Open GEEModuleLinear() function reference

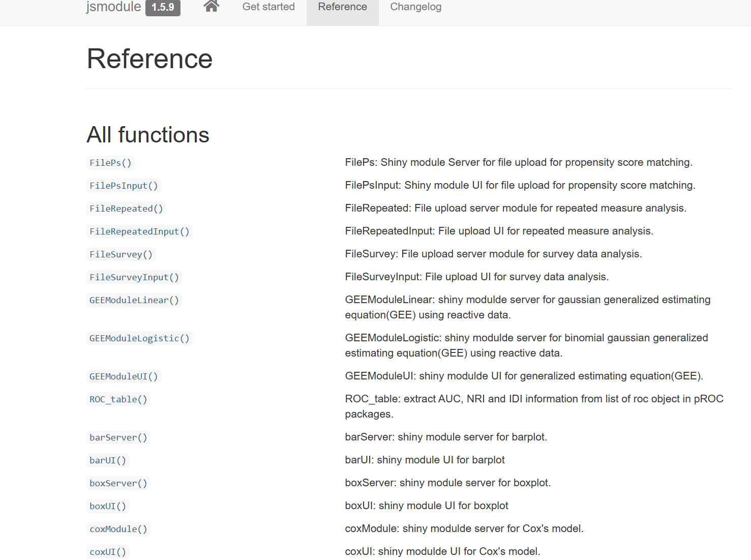tap(134, 300)
